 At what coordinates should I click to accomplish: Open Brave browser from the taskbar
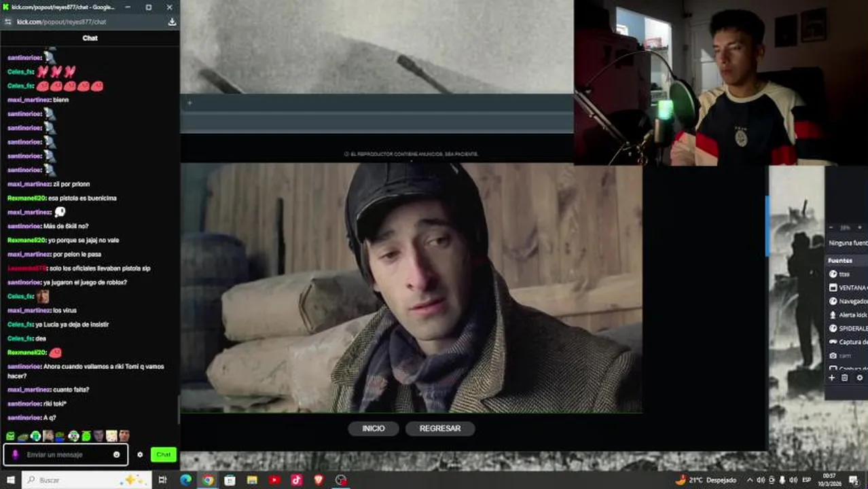(x=319, y=480)
